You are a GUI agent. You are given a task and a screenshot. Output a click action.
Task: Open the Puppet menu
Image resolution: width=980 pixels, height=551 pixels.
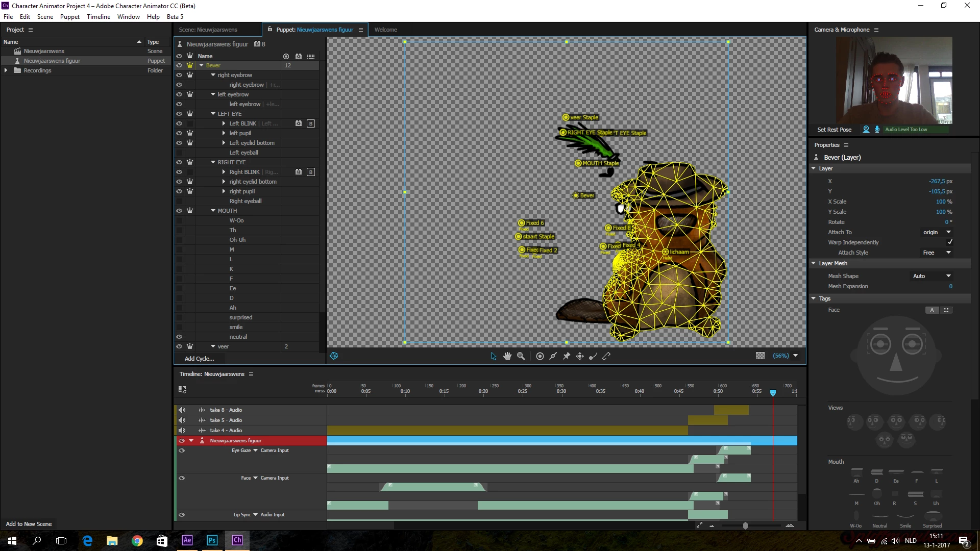pos(69,16)
